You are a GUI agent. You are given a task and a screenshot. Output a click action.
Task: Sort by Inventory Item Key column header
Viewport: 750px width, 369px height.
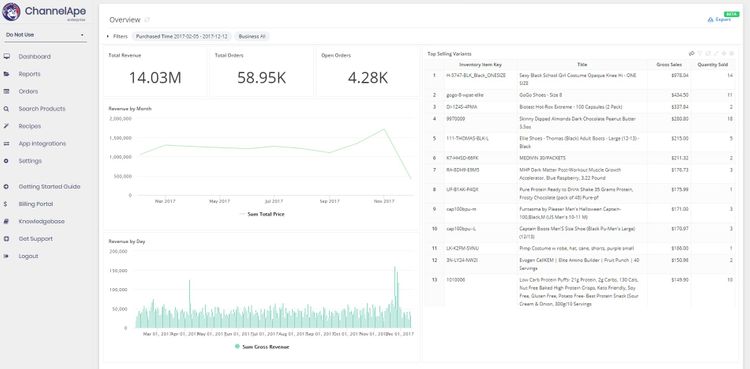(481, 65)
